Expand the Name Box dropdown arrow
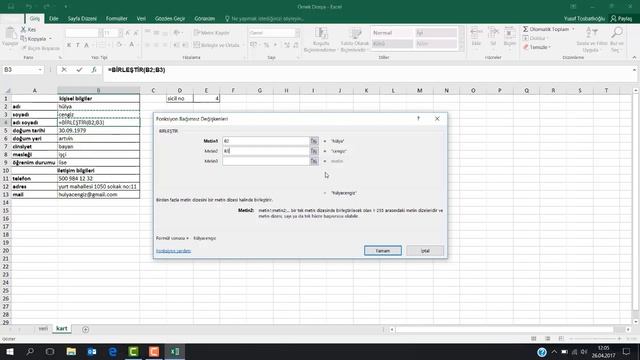The height and width of the screenshot is (360, 640). click(40, 70)
